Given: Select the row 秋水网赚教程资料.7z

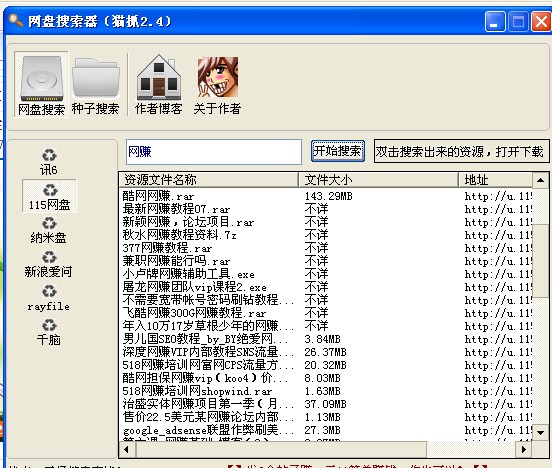Looking at the screenshot, I should point(326,235).
